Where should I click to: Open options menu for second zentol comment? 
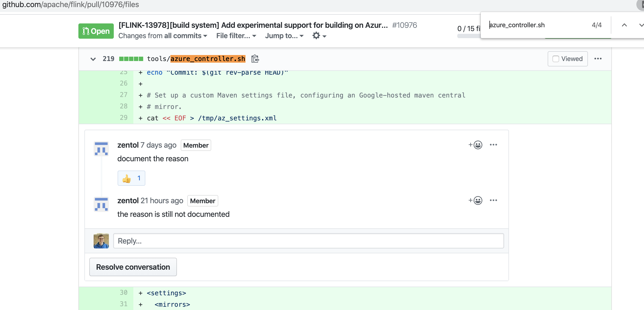(493, 200)
